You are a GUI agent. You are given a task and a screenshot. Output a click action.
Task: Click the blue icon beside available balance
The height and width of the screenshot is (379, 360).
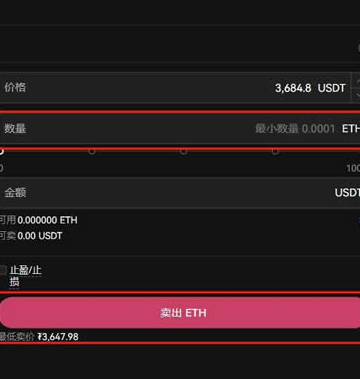click(x=358, y=220)
